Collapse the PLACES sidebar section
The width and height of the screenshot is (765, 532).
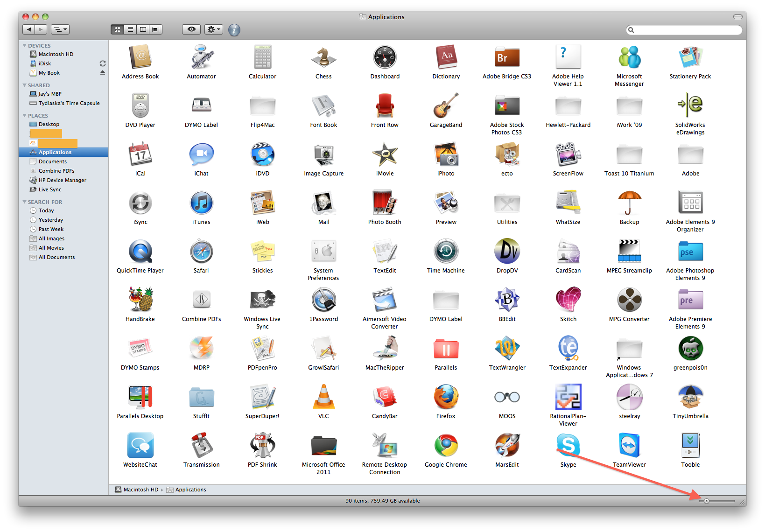click(25, 115)
